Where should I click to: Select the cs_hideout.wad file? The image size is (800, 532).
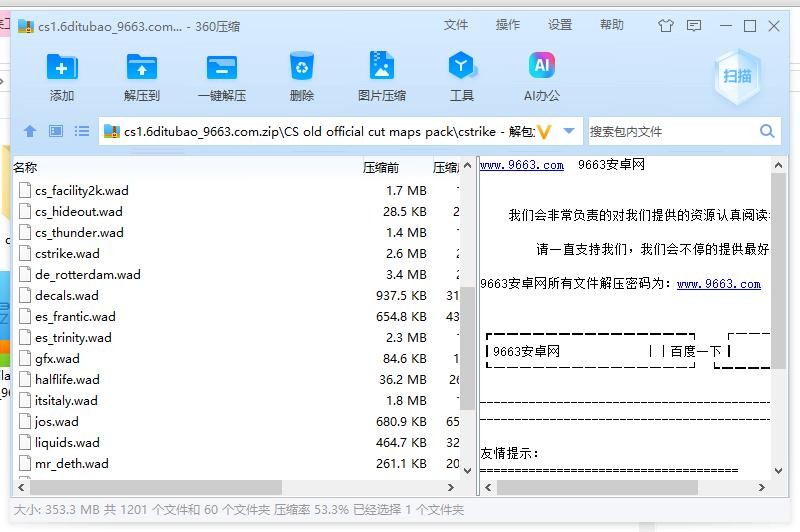coord(79,211)
